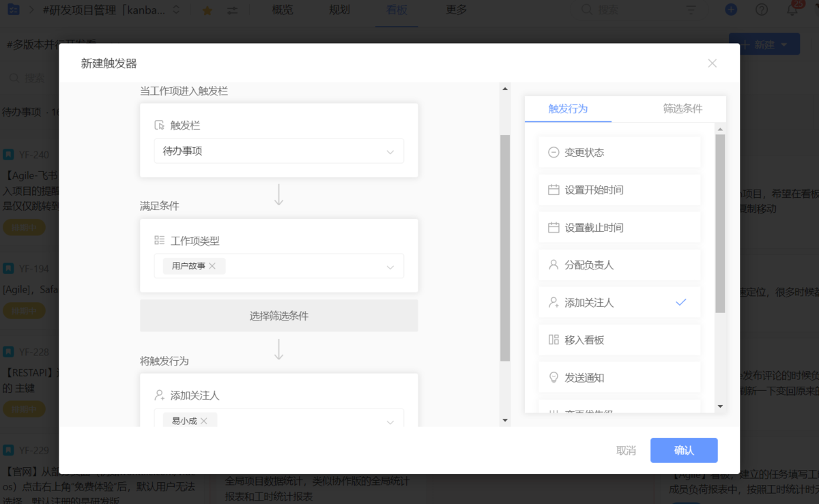819x504 pixels.
Task: Confirm the trigger with the 确认 button
Action: click(684, 450)
